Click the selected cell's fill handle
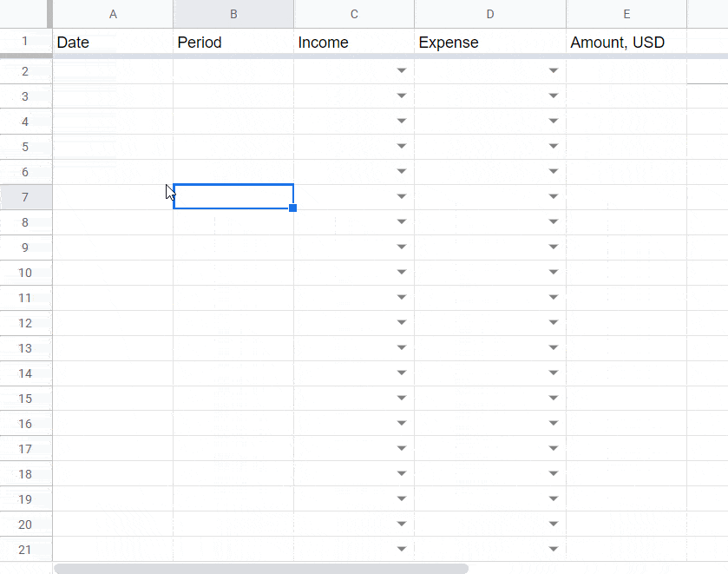The width and height of the screenshot is (728, 574). (x=292, y=208)
